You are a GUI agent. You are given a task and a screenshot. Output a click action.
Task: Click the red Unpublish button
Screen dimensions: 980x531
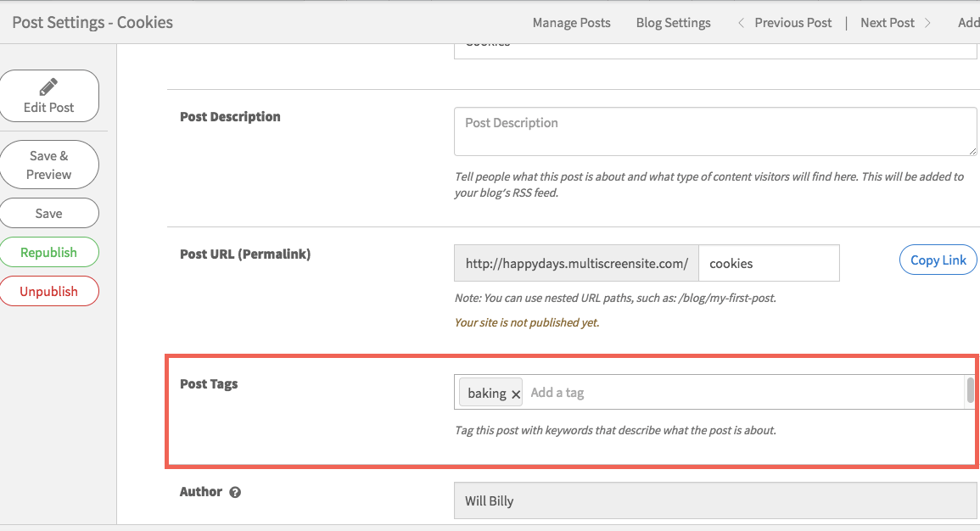[49, 290]
